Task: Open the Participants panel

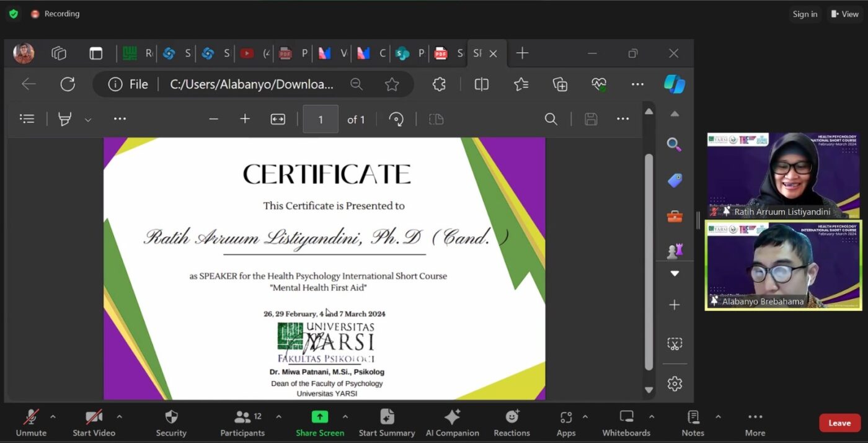Action: click(x=242, y=423)
